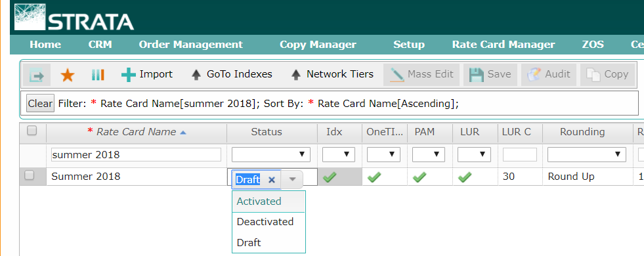Click the Network Tiers up arrow
The image size is (644, 256).
pyautogui.click(x=296, y=75)
